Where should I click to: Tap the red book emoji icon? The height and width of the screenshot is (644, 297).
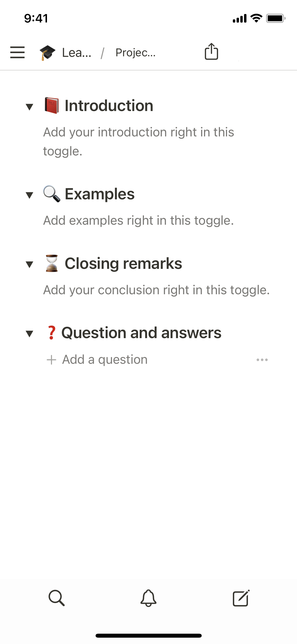click(x=52, y=106)
